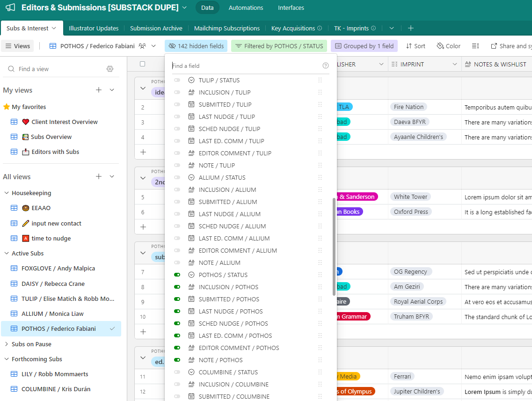Click the row height icon

pos(475,46)
